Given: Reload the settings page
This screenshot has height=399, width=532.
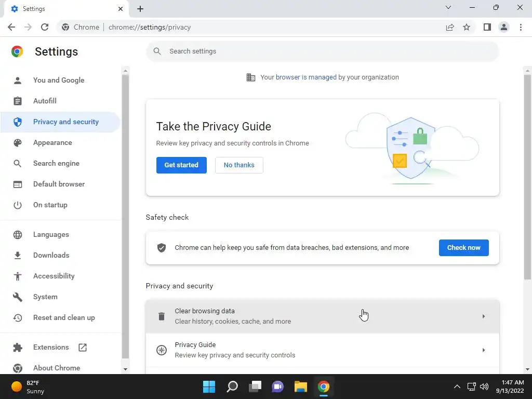Looking at the screenshot, I should click(45, 27).
